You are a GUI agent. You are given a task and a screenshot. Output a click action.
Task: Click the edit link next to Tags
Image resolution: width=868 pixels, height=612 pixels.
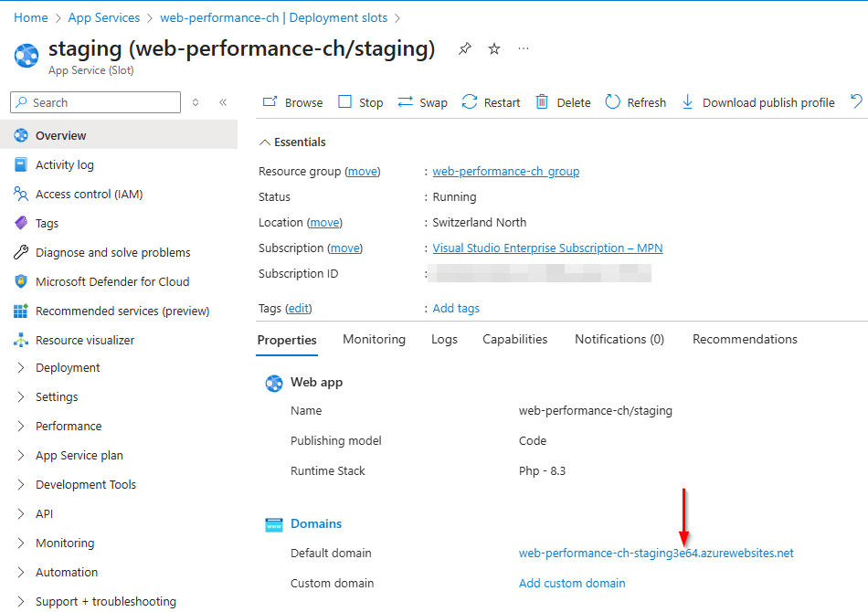tap(299, 308)
